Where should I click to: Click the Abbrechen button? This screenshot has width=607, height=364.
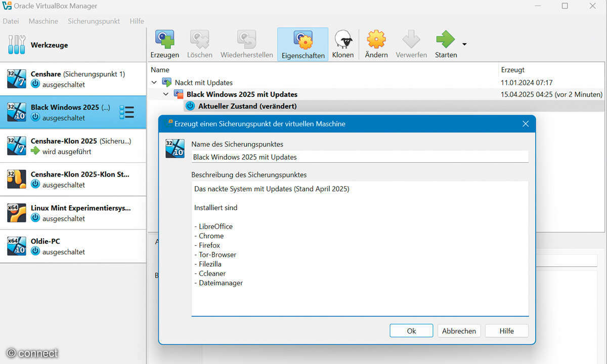point(459,331)
